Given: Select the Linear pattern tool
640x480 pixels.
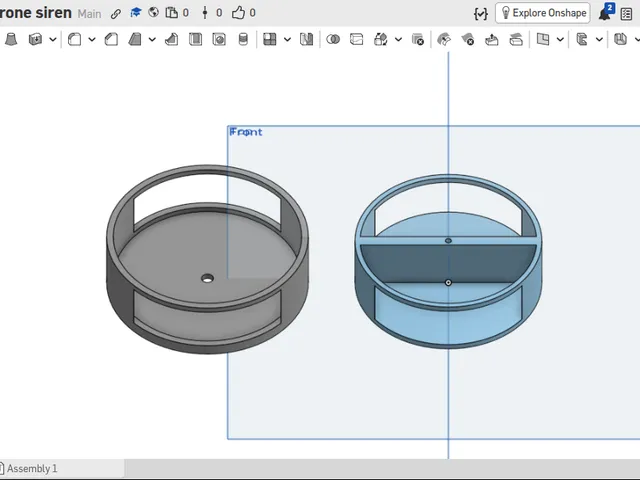Looking at the screenshot, I should (x=269, y=40).
